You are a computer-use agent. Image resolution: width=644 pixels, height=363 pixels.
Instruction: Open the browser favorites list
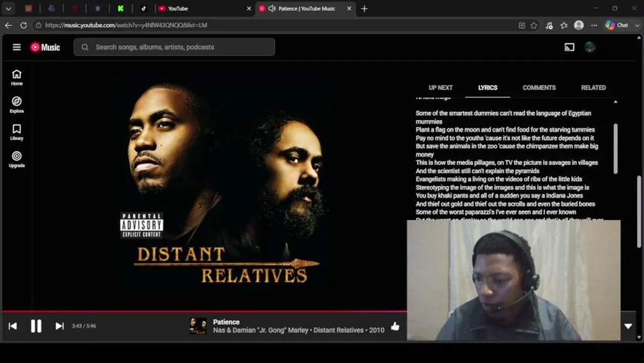(x=564, y=25)
